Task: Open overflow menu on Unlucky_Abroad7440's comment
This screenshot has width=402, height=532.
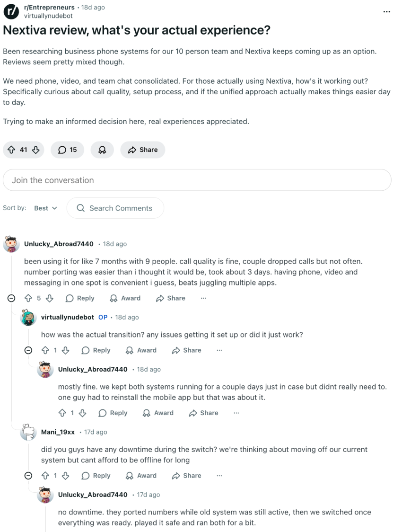Action: 203,298
